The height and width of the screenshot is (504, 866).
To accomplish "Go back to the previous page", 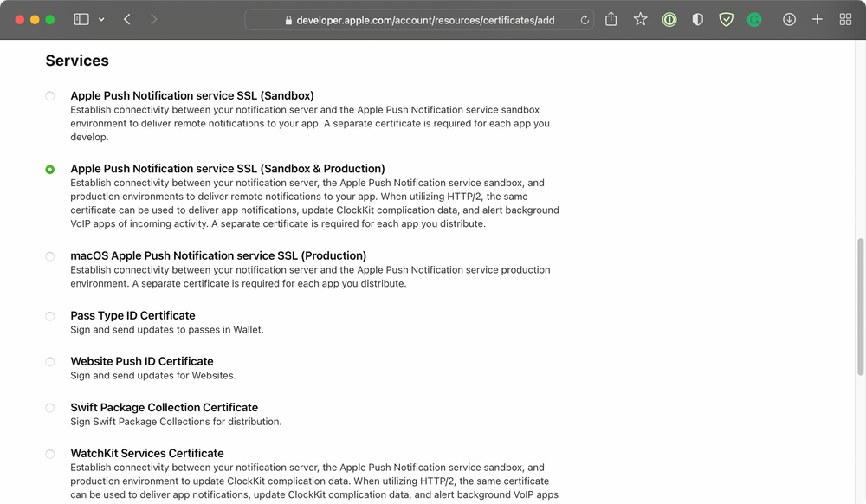I will click(127, 19).
